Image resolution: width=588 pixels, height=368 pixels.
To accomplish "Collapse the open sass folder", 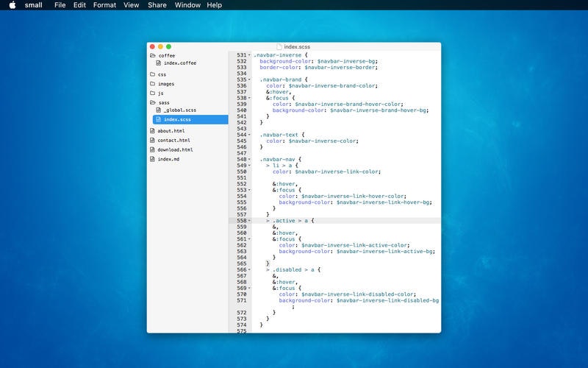I will point(152,103).
